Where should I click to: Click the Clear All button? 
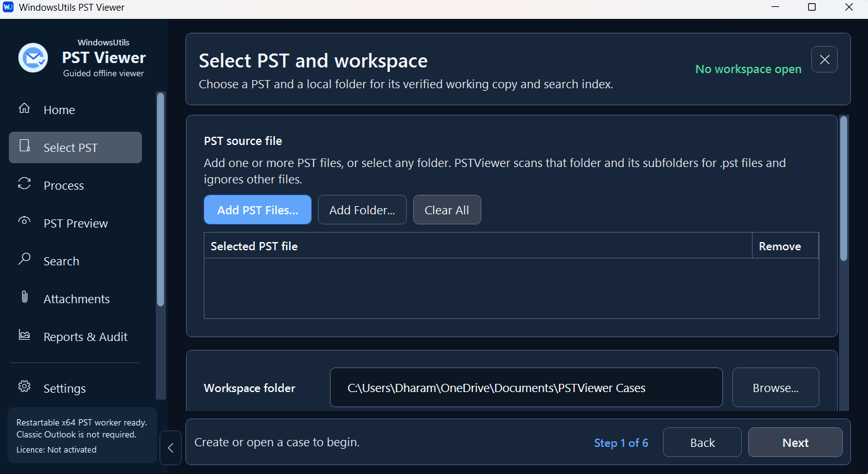447,210
